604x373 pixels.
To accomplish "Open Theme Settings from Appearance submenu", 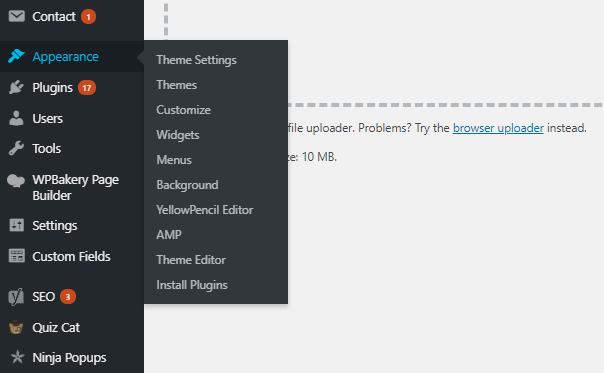I will click(196, 60).
